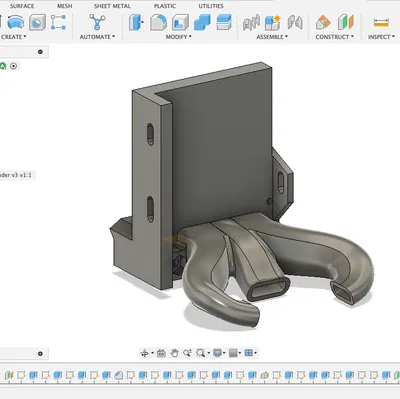Select the fillet feature in the timeline
The height and width of the screenshot is (399, 400).
(118, 375)
